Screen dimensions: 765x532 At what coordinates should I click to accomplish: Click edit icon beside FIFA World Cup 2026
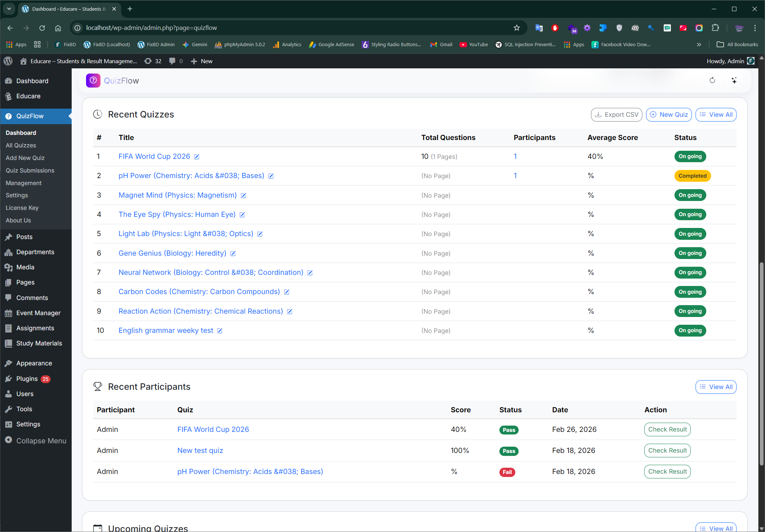[197, 157]
